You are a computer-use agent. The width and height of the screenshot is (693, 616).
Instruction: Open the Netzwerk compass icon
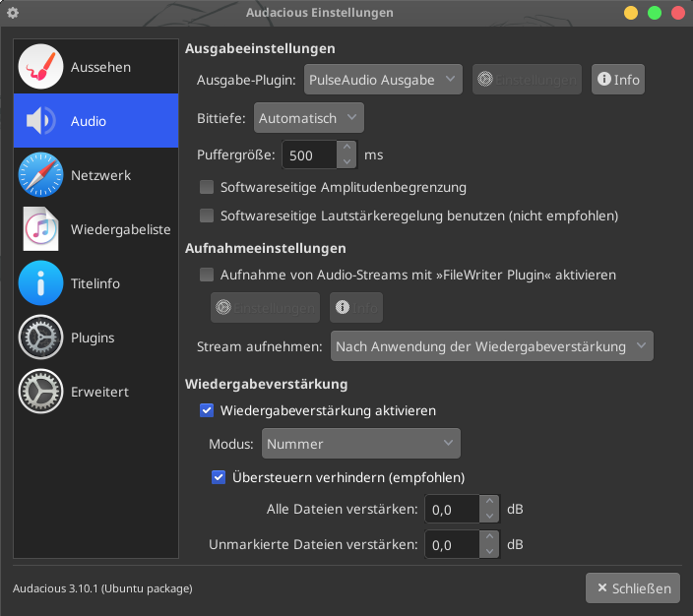tap(40, 175)
